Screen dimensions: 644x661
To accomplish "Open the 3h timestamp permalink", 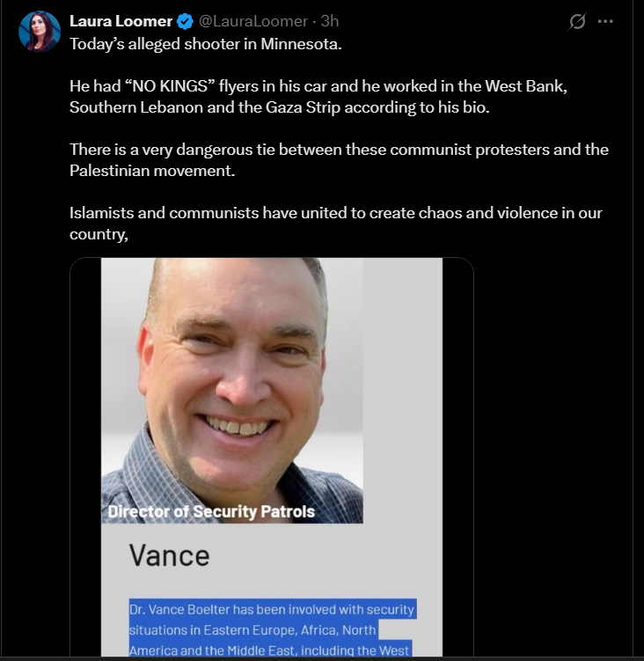I will click(330, 21).
